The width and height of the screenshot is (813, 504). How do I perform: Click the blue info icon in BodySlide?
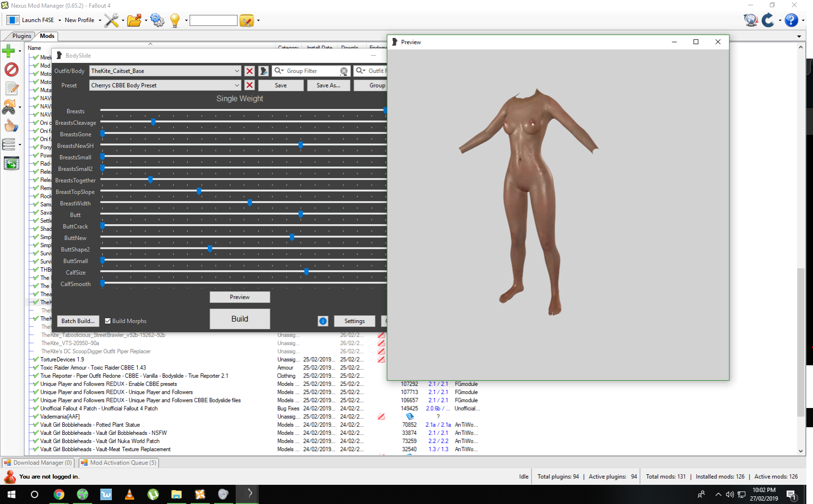323,321
